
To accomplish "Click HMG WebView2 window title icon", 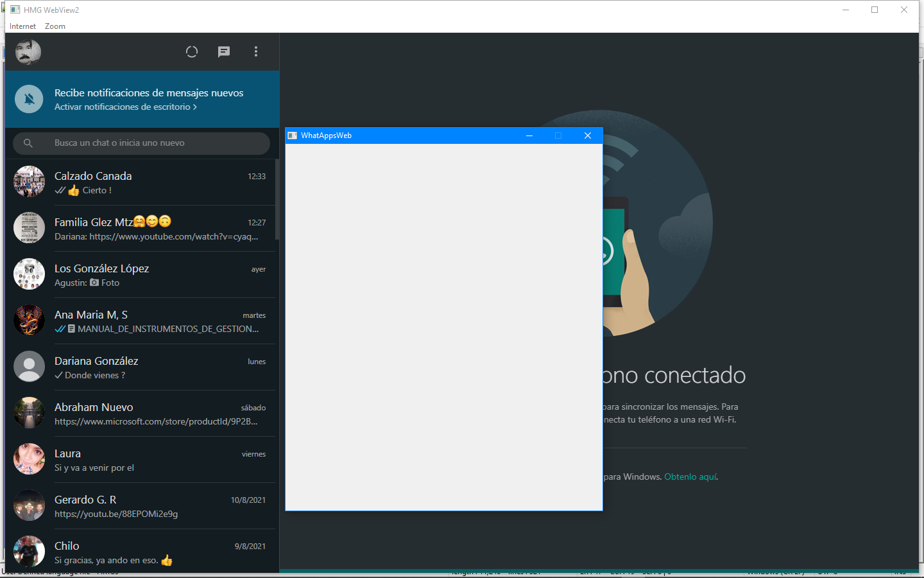I will (15, 10).
